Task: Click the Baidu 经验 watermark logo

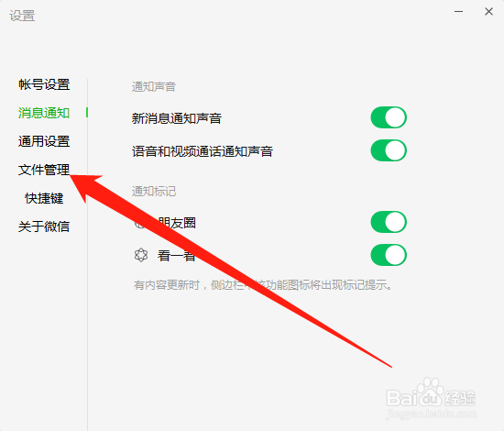Action: coord(431,398)
